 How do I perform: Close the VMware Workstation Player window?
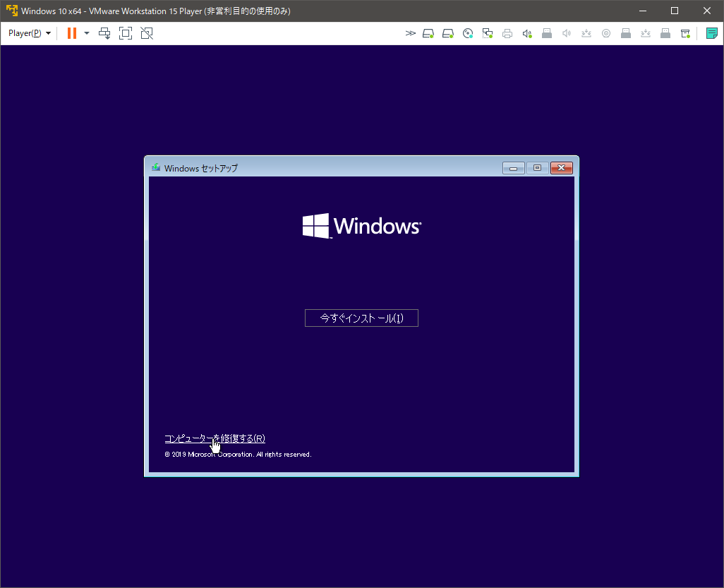coord(707,11)
